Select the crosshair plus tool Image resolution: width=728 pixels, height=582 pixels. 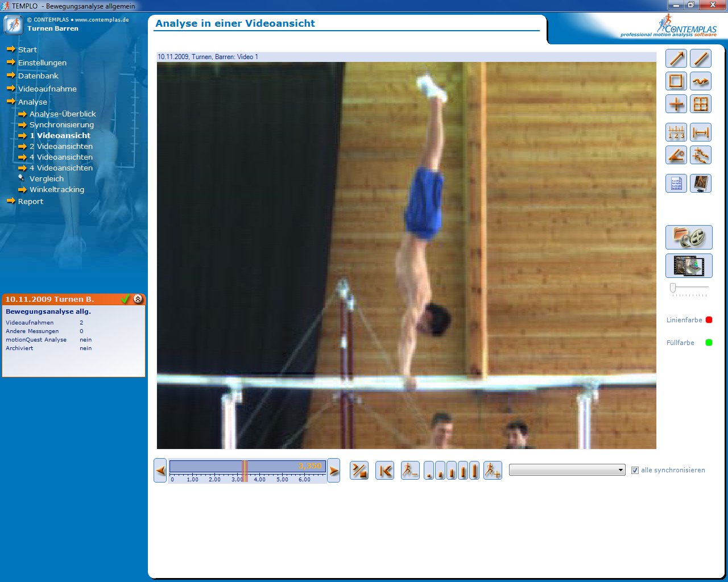(x=676, y=104)
